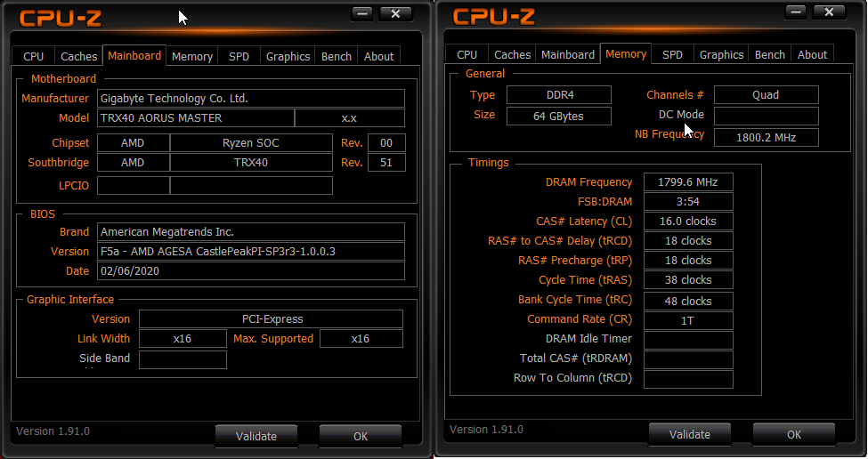Click CAS# Latency 16.0 clocks value
868x459 pixels.
pyautogui.click(x=688, y=221)
